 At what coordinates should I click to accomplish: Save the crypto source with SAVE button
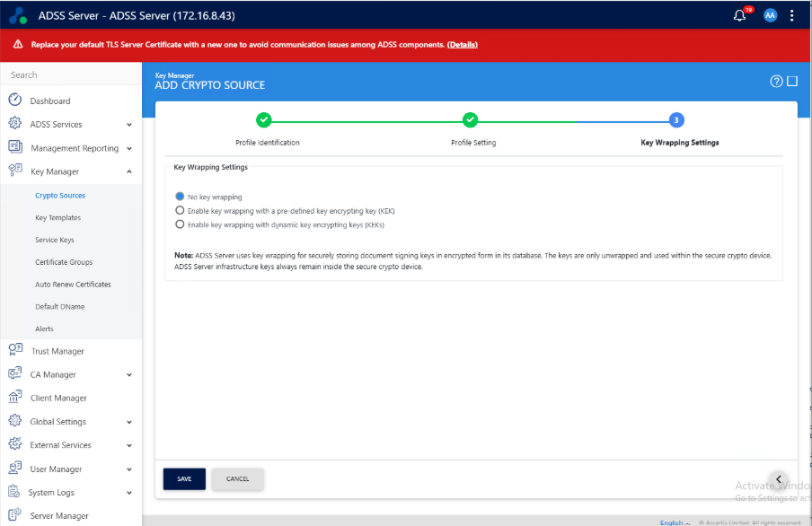point(184,479)
